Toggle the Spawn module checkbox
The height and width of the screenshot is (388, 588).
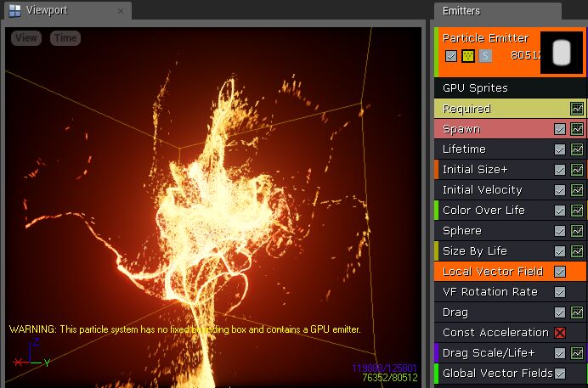[560, 129]
